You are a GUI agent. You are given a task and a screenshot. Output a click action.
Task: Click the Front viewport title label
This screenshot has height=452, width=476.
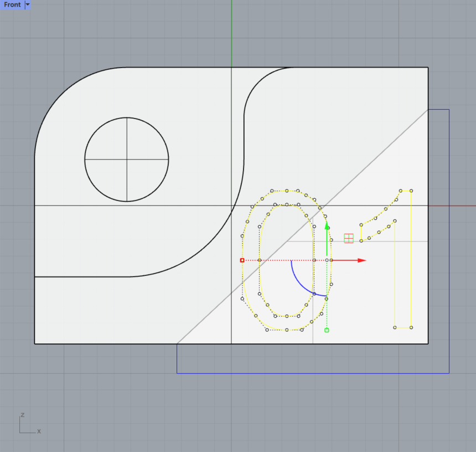pyautogui.click(x=12, y=5)
